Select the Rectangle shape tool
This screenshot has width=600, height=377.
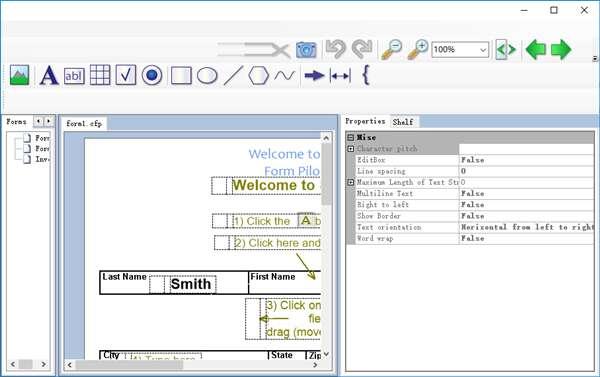click(181, 75)
